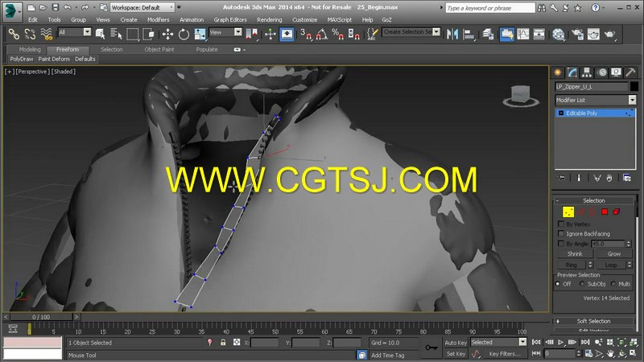Select Element sub-object level icon
Screen dimensions: 644x362
(616, 212)
